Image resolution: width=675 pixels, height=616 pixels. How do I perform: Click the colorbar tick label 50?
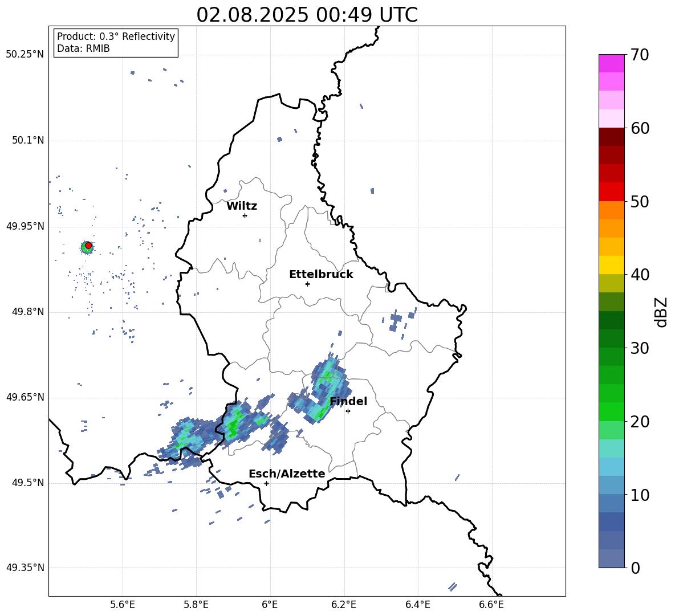click(x=640, y=201)
